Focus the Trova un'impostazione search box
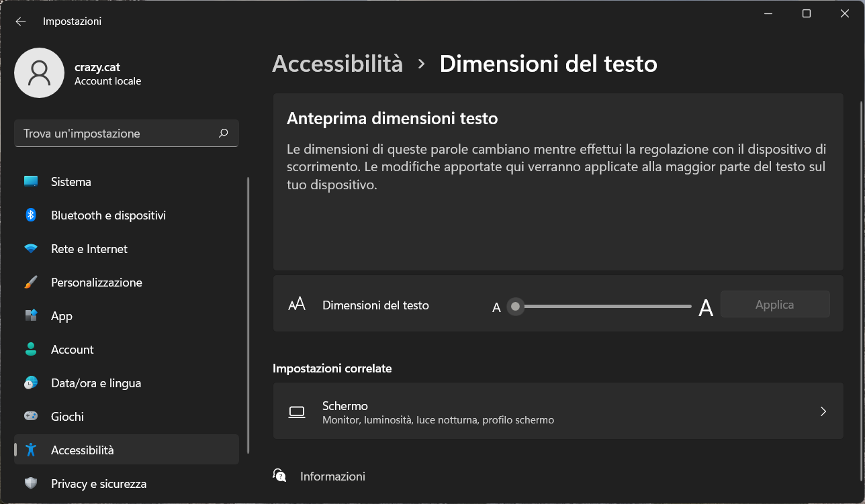Screen dimensions: 865x504 click(x=126, y=133)
